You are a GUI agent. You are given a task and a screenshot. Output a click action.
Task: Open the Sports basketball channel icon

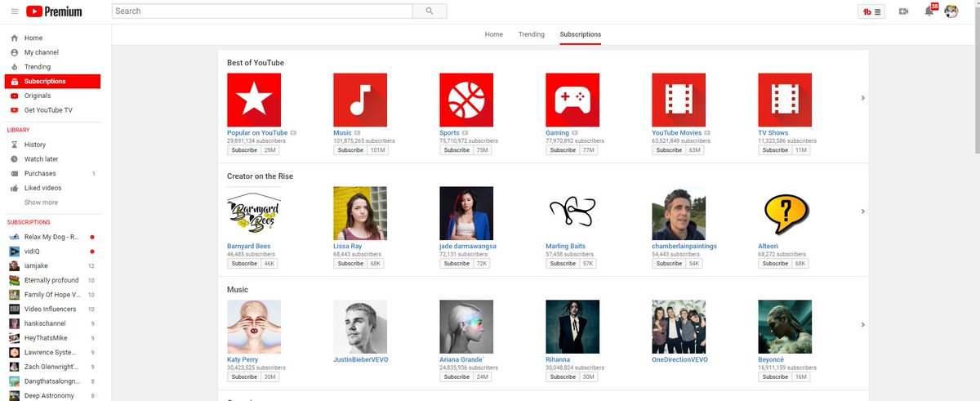click(x=466, y=100)
